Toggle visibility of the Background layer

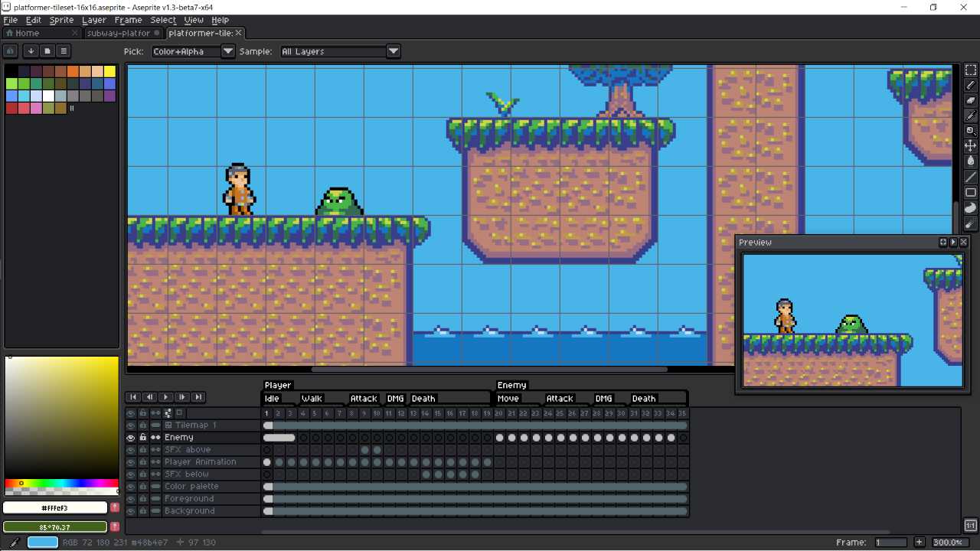[x=131, y=511]
